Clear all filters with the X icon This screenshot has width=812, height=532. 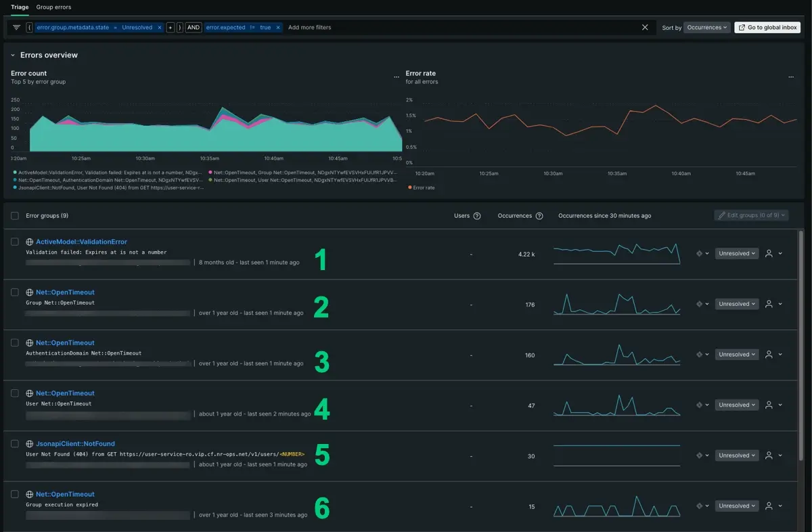coord(645,28)
